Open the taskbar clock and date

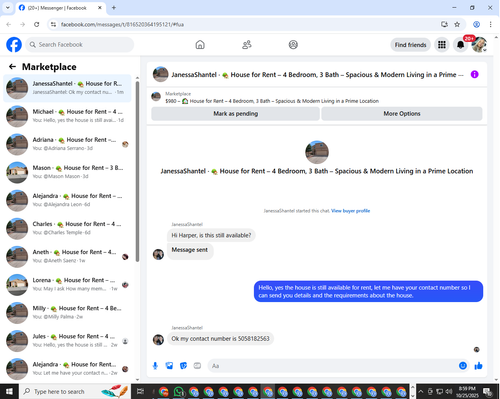point(467,392)
